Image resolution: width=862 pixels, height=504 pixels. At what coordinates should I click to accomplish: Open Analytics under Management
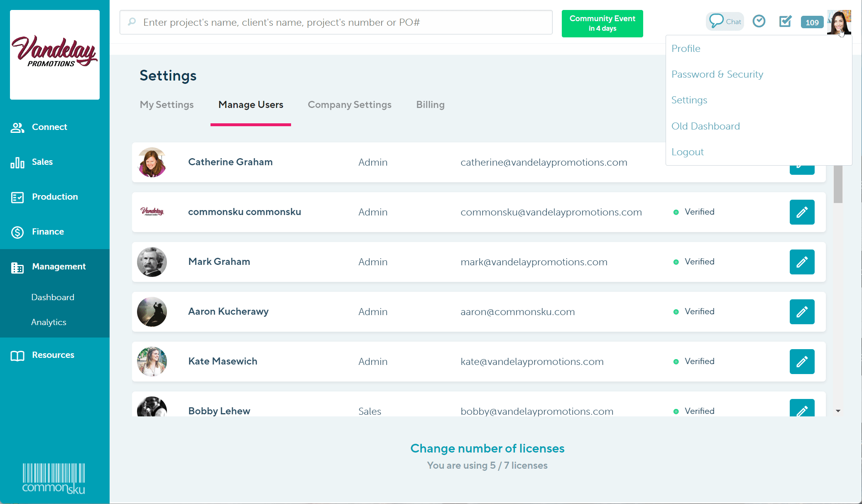tap(49, 322)
